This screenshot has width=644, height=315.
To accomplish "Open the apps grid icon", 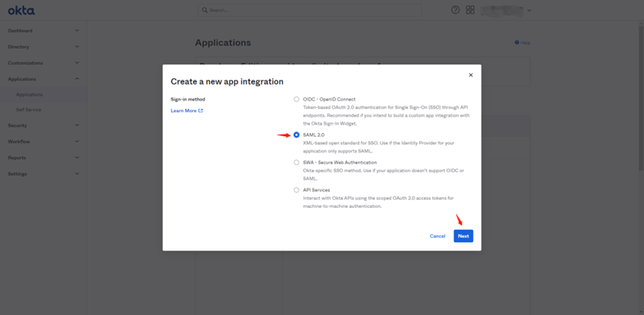I will 470,10.
